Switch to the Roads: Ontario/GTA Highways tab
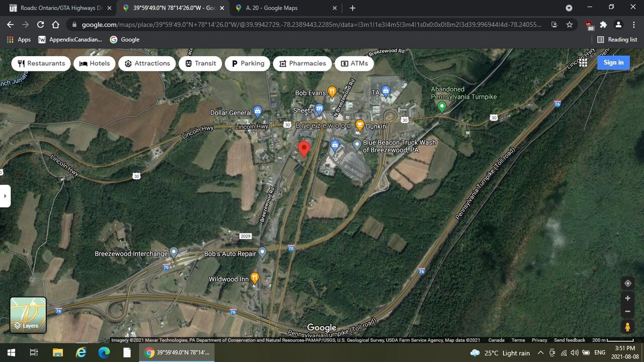This screenshot has width=644, height=362. (x=58, y=8)
